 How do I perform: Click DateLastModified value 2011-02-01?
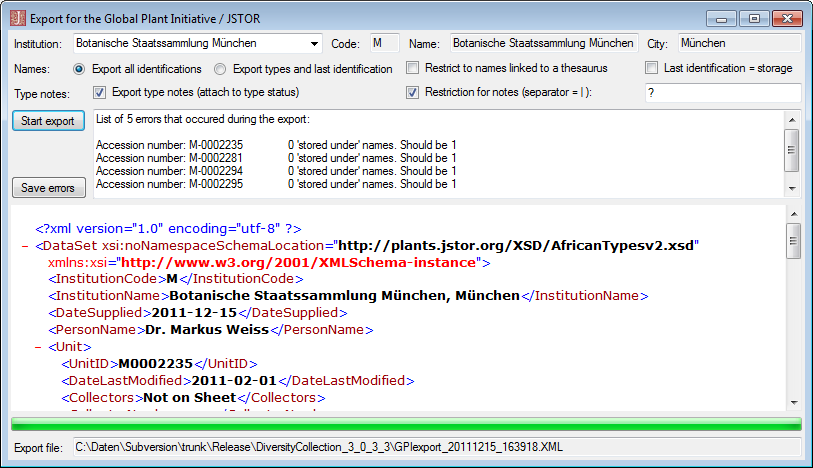click(x=234, y=381)
